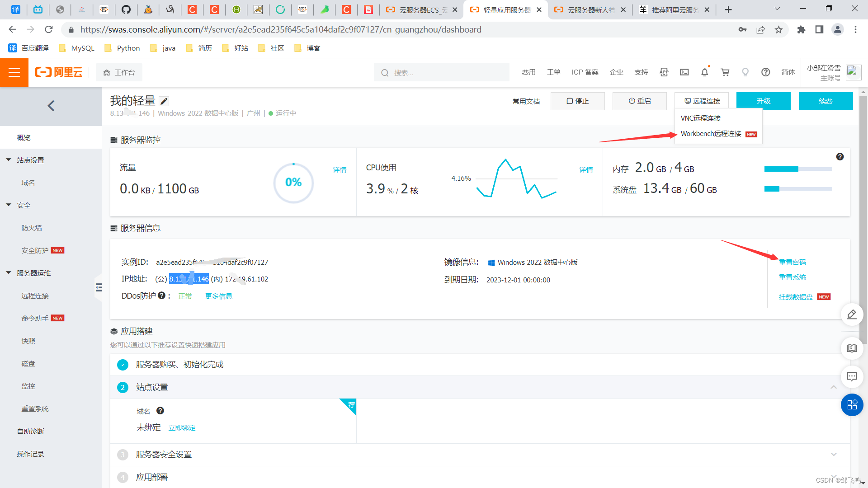Screen dimensions: 868x488
Task: Open the MySQL bookmark folder
Action: tap(76, 48)
